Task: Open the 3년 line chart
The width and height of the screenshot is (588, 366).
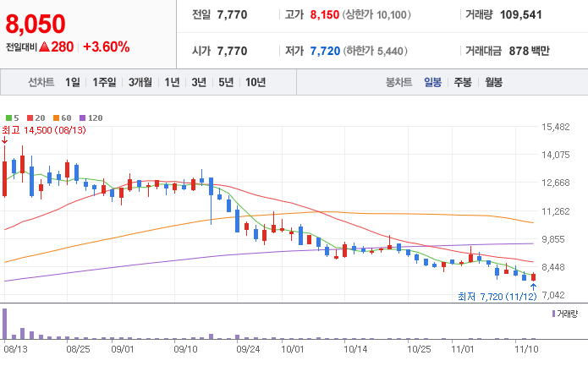Action: [199, 82]
